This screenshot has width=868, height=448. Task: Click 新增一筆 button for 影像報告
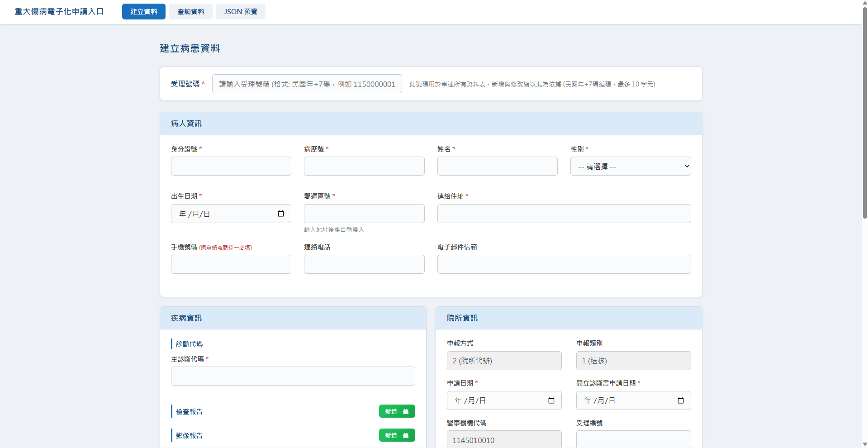[x=397, y=435]
